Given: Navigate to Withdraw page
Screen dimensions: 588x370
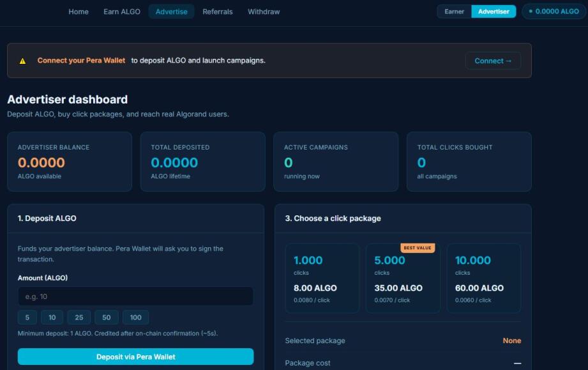Looking at the screenshot, I should tap(264, 12).
